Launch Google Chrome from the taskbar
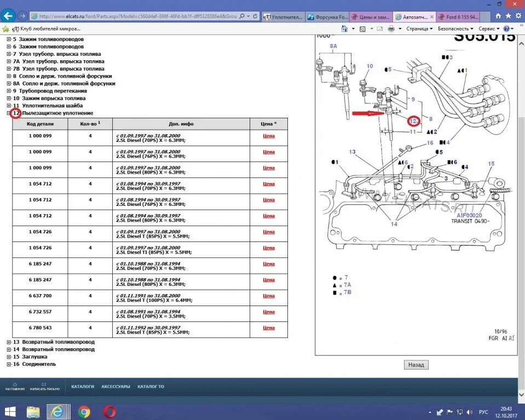The width and height of the screenshot is (525, 420). (x=84, y=412)
